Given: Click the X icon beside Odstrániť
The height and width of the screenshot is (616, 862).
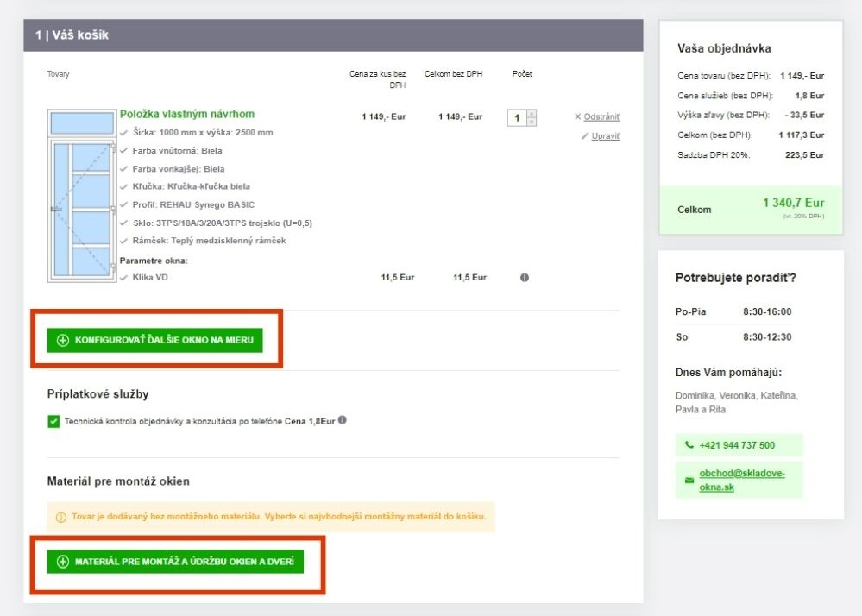Looking at the screenshot, I should pos(577,117).
